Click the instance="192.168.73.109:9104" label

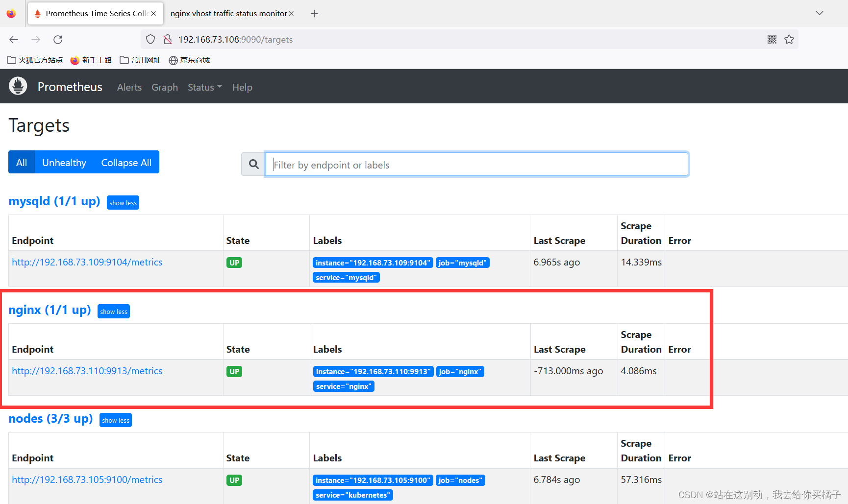tap(373, 263)
